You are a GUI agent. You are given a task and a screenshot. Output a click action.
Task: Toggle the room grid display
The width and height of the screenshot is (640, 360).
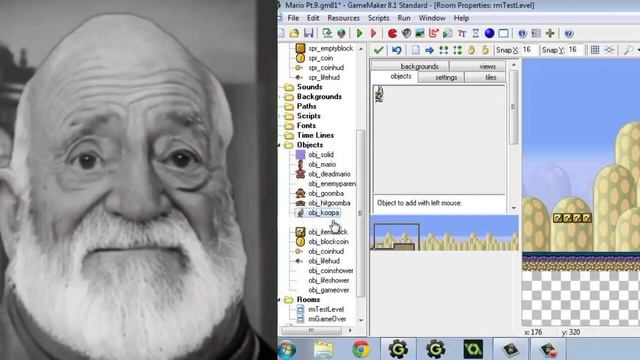[x=595, y=50]
